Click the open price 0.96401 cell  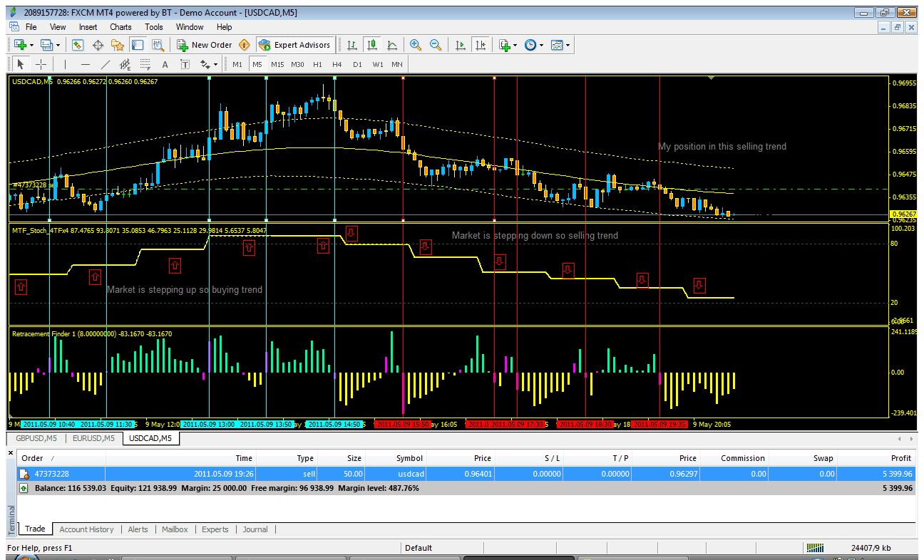[x=478, y=474]
